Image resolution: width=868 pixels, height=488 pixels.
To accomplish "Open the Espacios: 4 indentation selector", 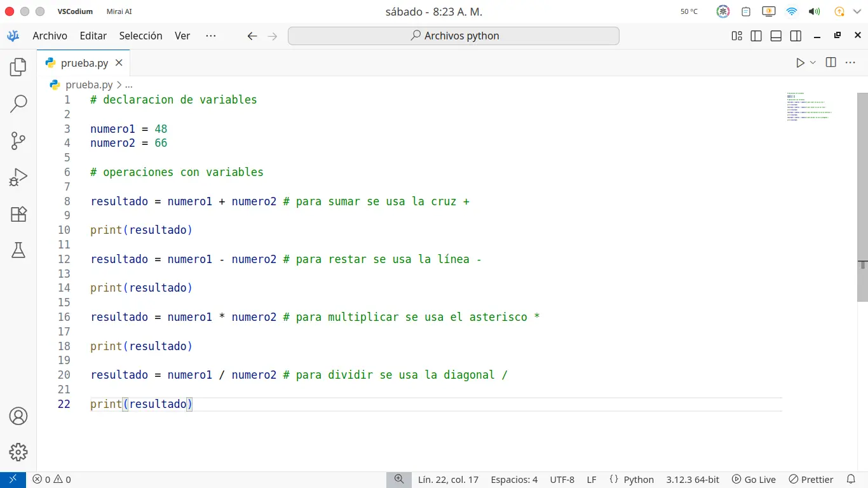I will coord(514,480).
